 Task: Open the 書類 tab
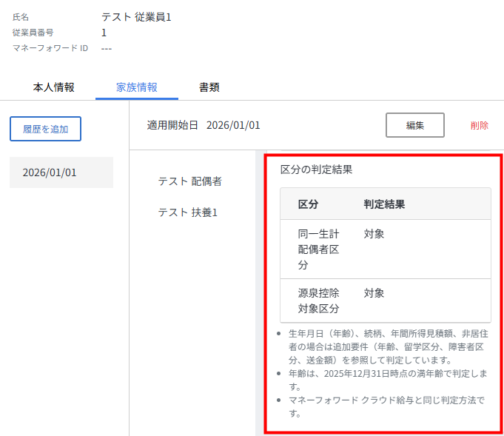click(x=209, y=87)
